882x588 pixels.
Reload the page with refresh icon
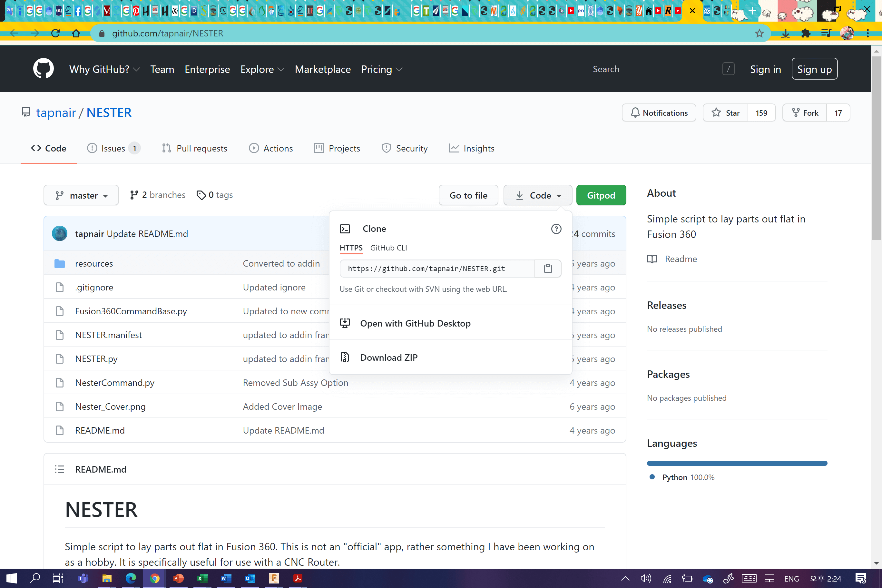click(55, 34)
